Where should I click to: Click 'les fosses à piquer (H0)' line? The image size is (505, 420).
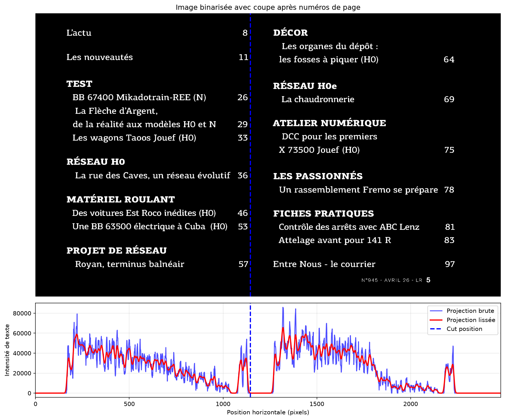(x=329, y=59)
